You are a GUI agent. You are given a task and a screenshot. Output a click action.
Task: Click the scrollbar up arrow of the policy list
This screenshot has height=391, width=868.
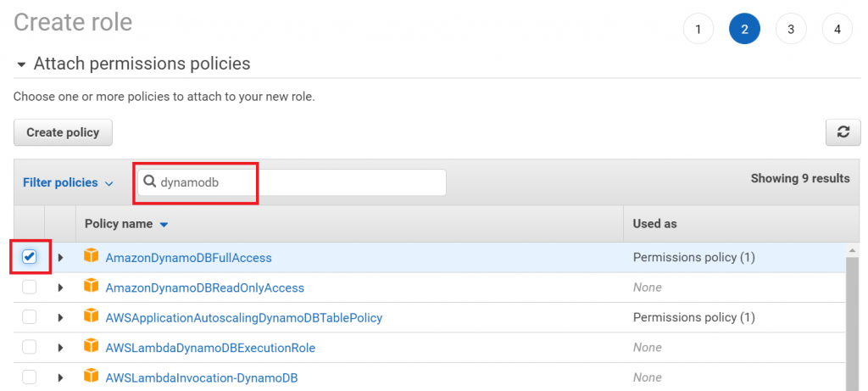(853, 249)
